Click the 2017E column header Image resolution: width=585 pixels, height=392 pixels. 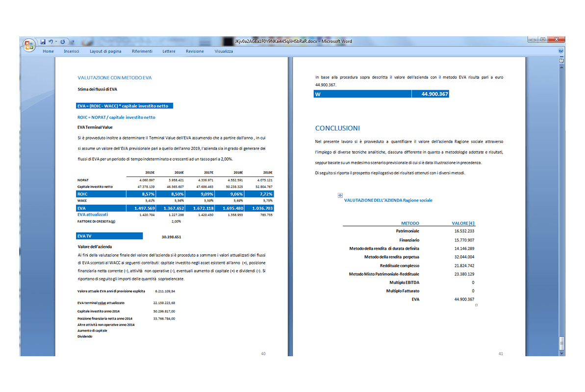point(208,172)
